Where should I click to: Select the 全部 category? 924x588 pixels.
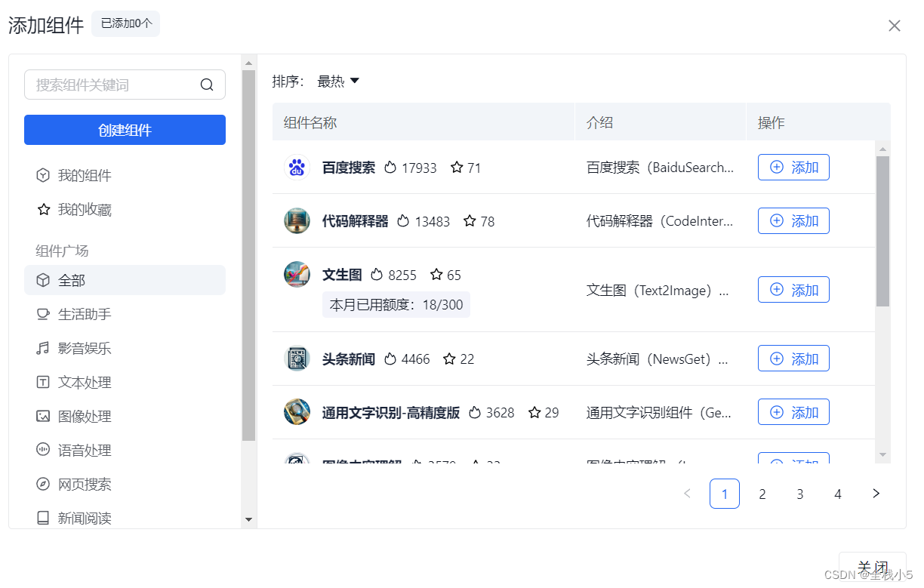(x=125, y=280)
